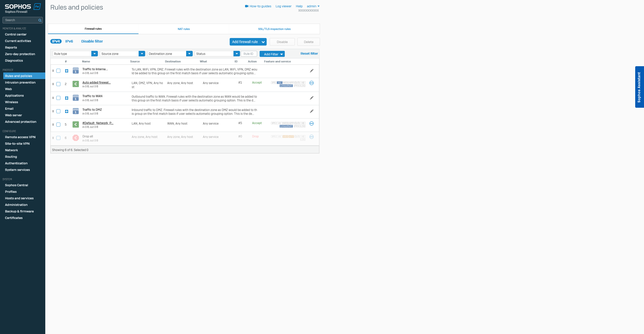Edit the Traffic to WAN group pencil icon
The width and height of the screenshot is (644, 334).
point(311,98)
